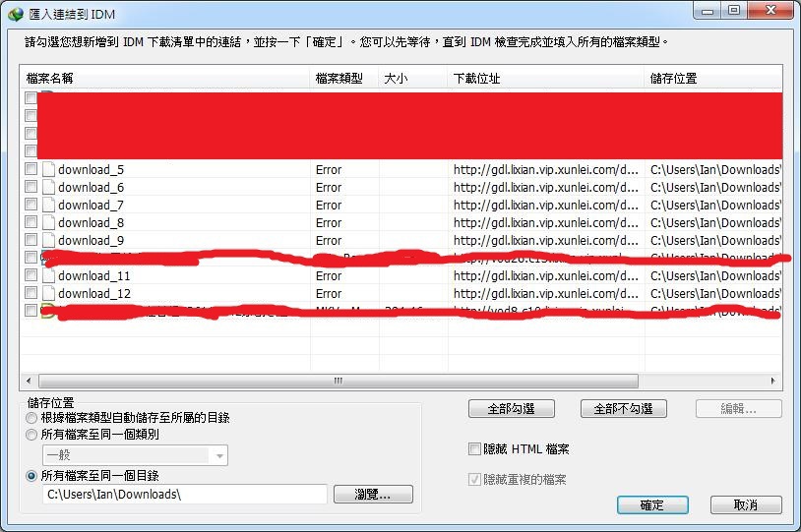Tick the checkbox for download_5

pyautogui.click(x=31, y=169)
